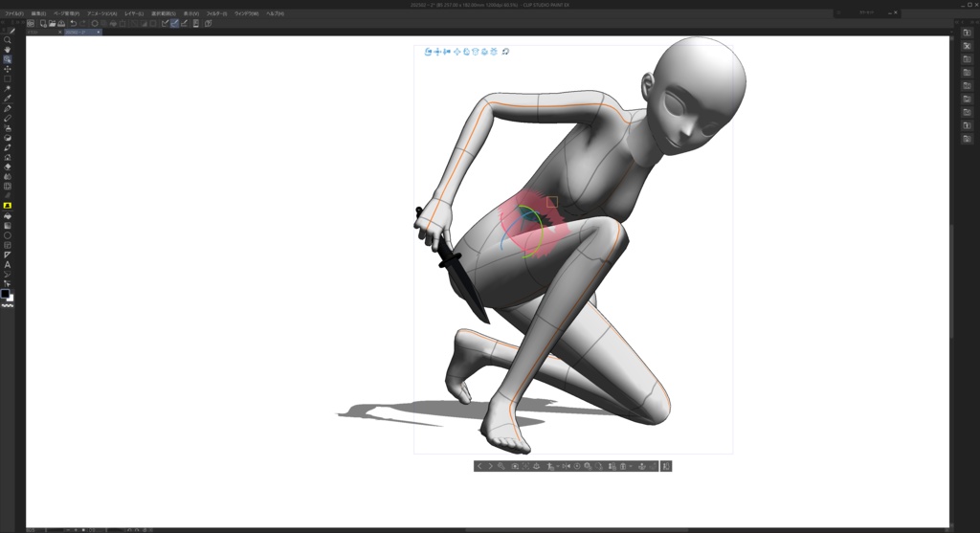Open the ページ管理(P) menu

point(66,13)
